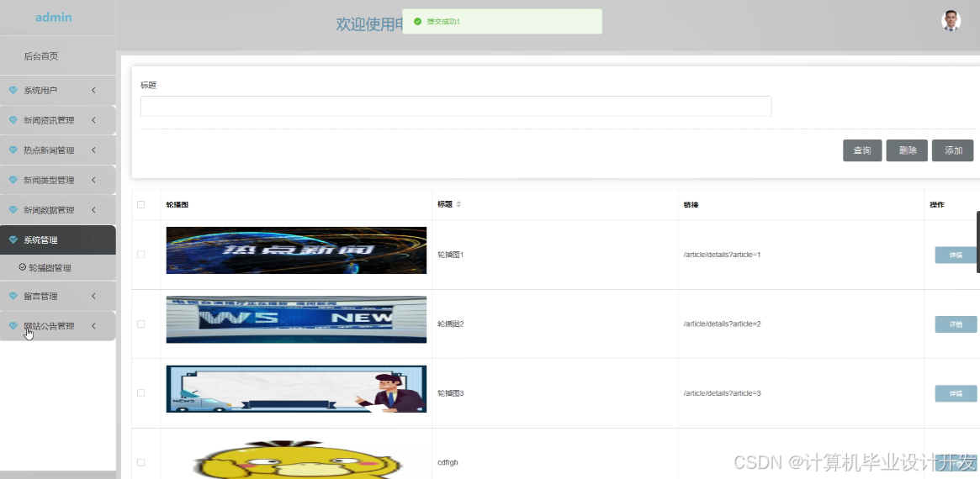
Task: Collapse 系统管理 menu with its chevron
Action: pyautogui.click(x=93, y=239)
